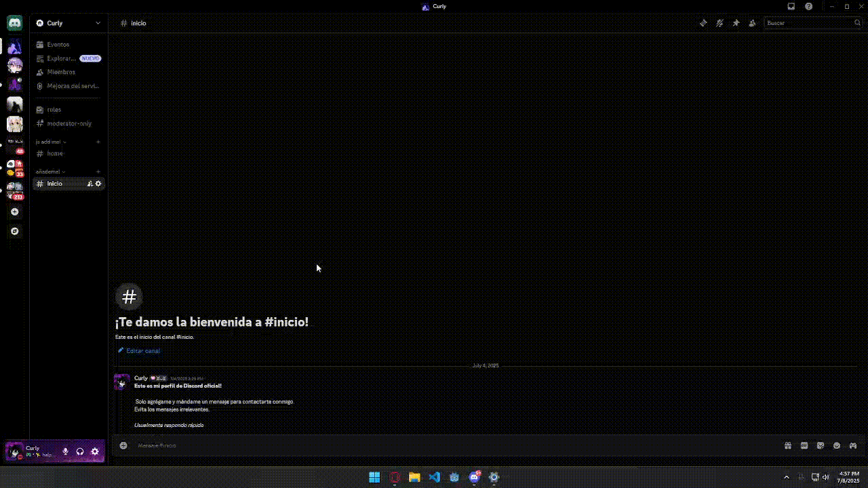Open Discover servers compass icon
Viewport: 868px width, 488px height.
(14, 231)
